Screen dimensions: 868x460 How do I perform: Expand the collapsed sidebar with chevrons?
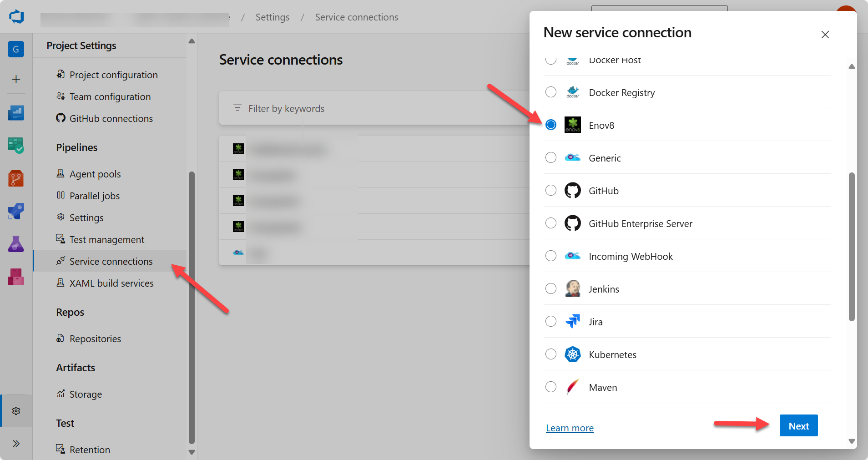tap(16, 444)
